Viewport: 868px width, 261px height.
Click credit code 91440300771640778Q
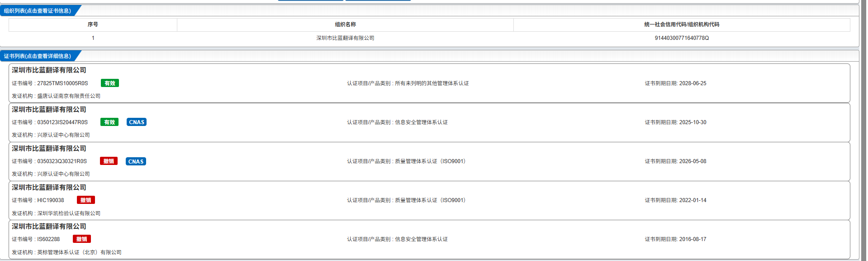(x=682, y=38)
